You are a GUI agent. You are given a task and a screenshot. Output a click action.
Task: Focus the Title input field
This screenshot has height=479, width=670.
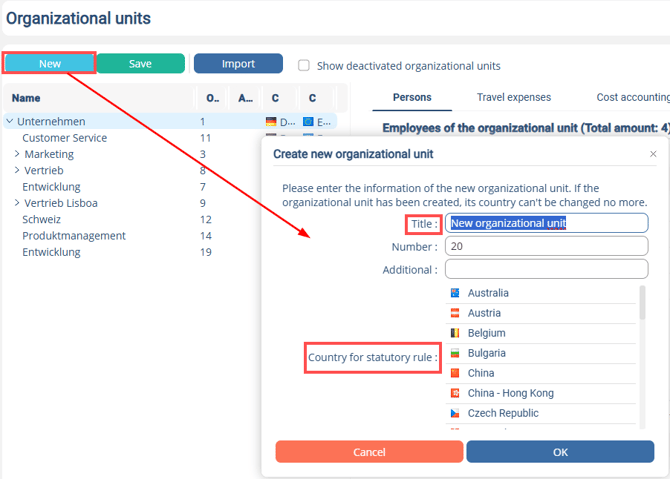pos(547,223)
